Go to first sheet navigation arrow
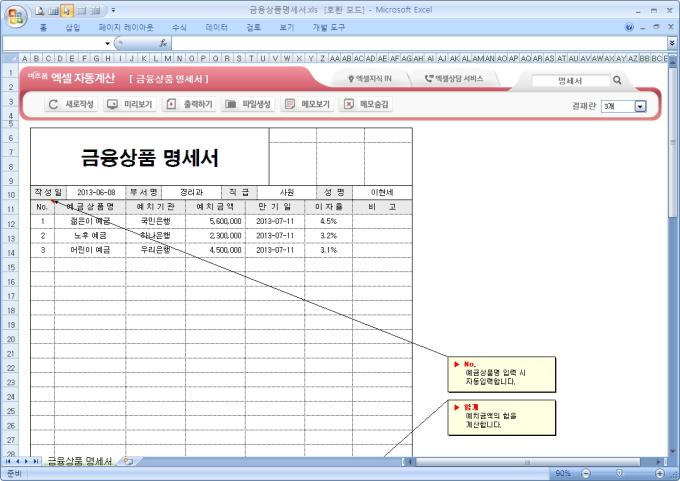 pos(8,461)
